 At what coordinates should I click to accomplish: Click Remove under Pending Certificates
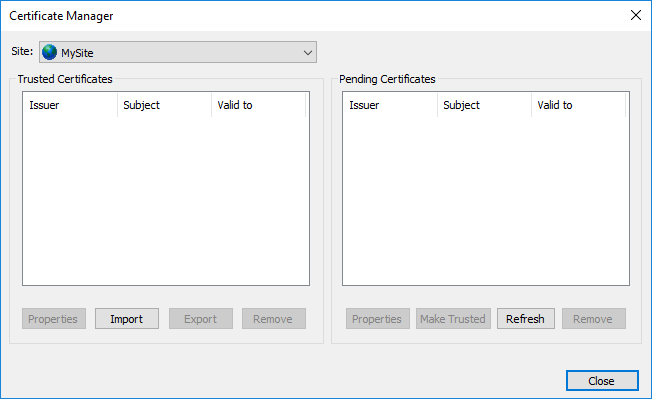point(594,319)
